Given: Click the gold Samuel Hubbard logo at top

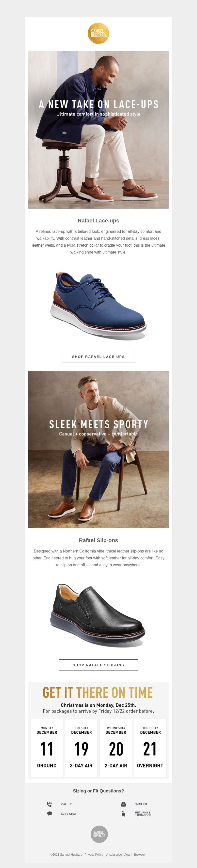Looking at the screenshot, I should pyautogui.click(x=98, y=33).
